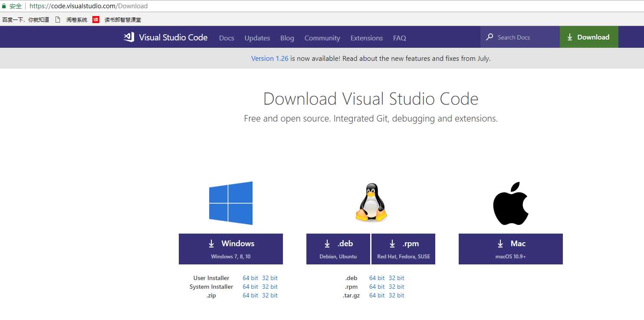644x320 pixels.
Task: Download the .rpm package for Red Hat
Action: [404, 249]
